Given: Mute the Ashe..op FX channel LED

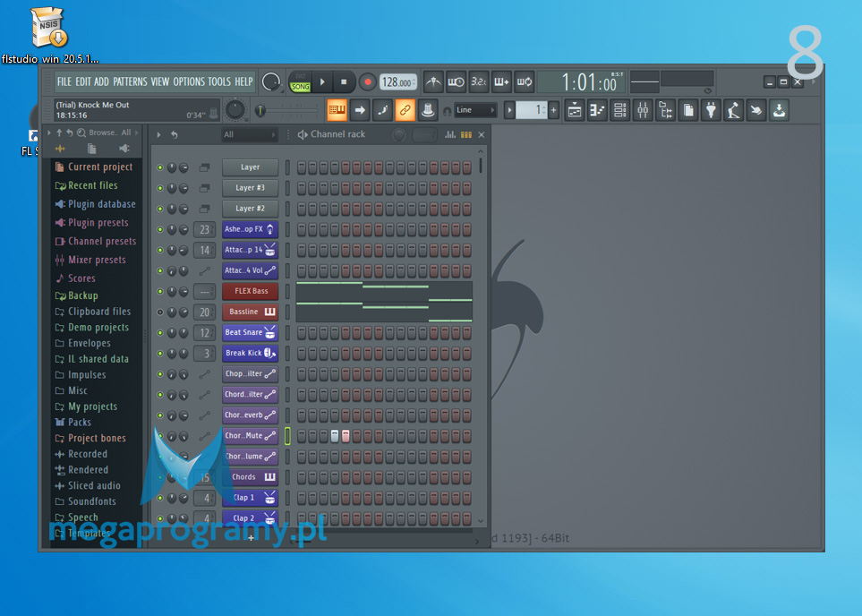Looking at the screenshot, I should [x=160, y=229].
